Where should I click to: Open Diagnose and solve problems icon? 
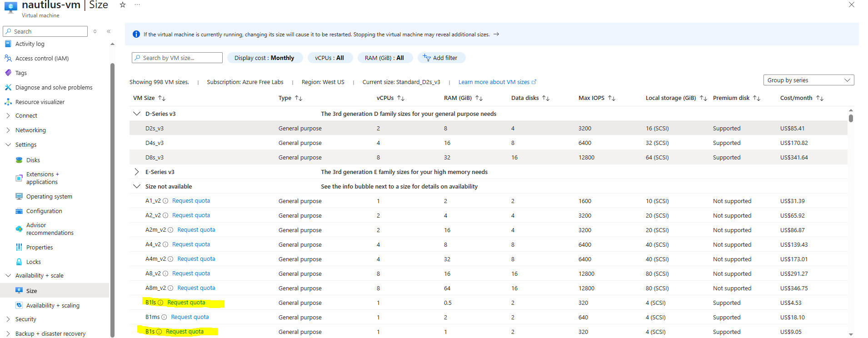coord(8,87)
